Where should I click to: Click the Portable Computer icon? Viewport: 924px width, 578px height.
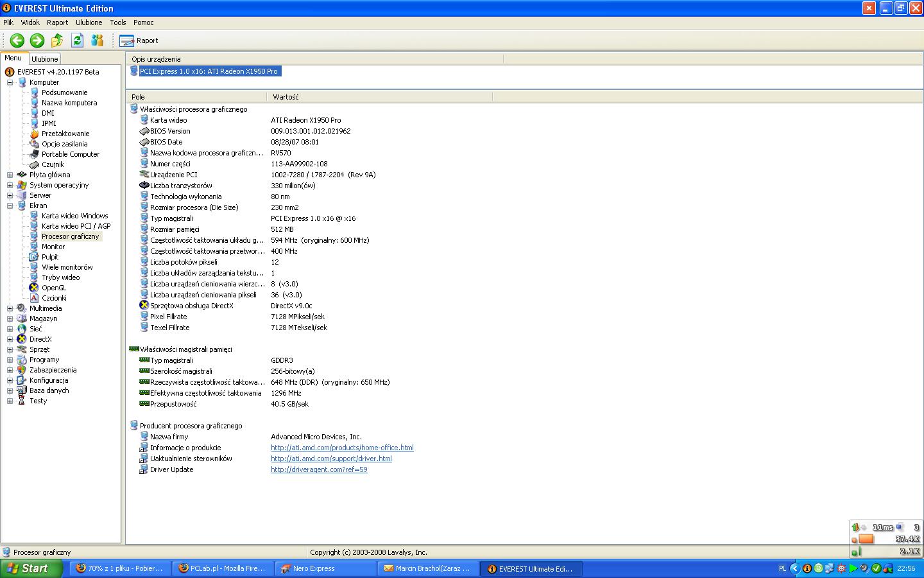point(34,154)
